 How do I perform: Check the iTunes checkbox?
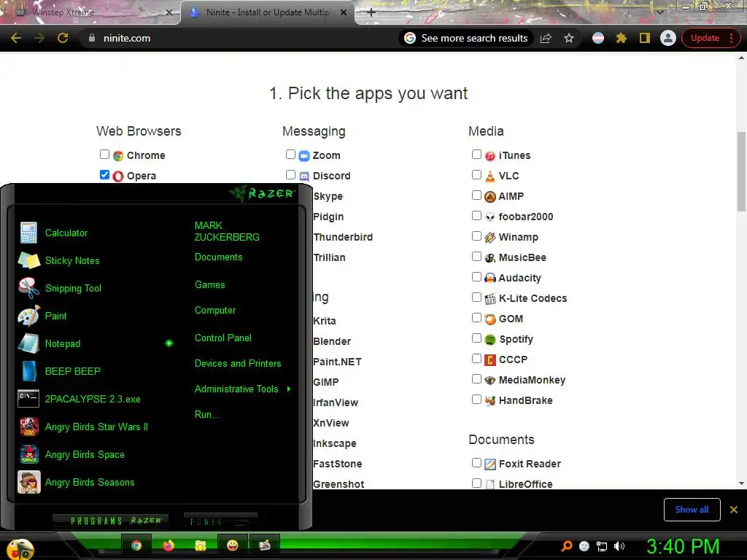tap(476, 155)
